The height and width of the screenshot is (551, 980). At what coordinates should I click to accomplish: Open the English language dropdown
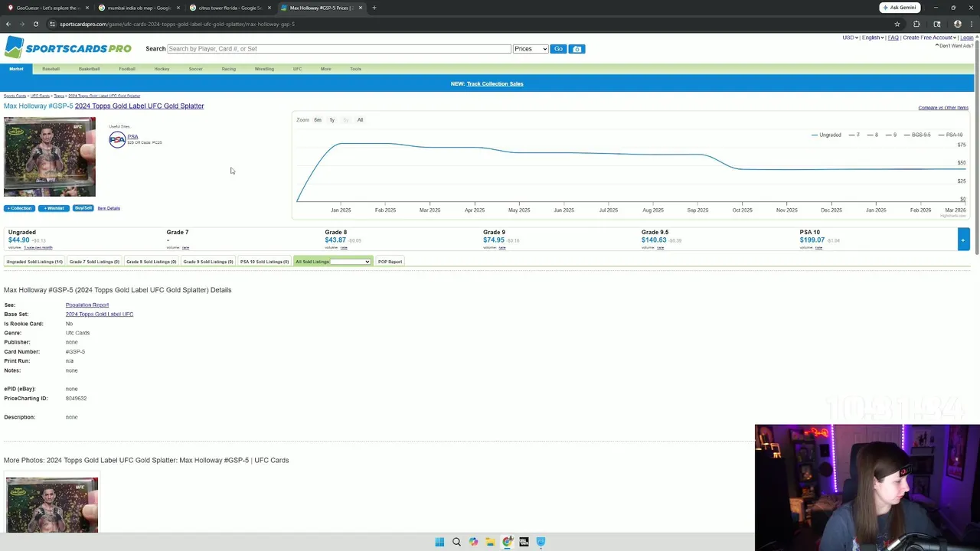tap(874, 37)
